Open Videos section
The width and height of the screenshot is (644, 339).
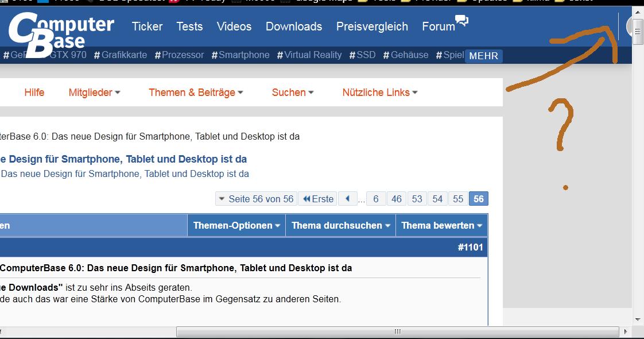pos(234,26)
